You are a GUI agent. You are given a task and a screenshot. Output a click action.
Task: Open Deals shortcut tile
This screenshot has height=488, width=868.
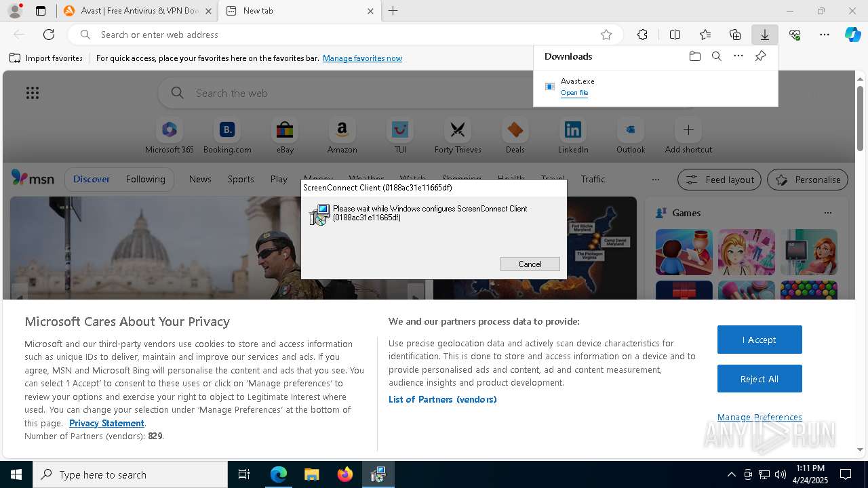coord(515,136)
